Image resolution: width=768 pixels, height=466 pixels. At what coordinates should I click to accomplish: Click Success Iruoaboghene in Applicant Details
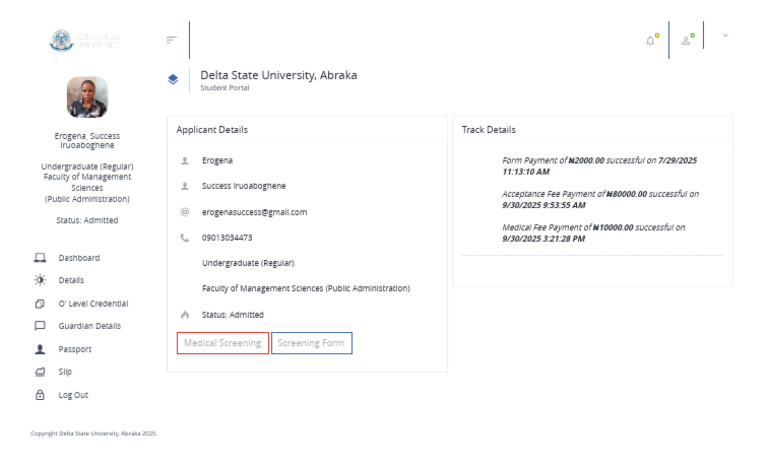click(x=243, y=186)
